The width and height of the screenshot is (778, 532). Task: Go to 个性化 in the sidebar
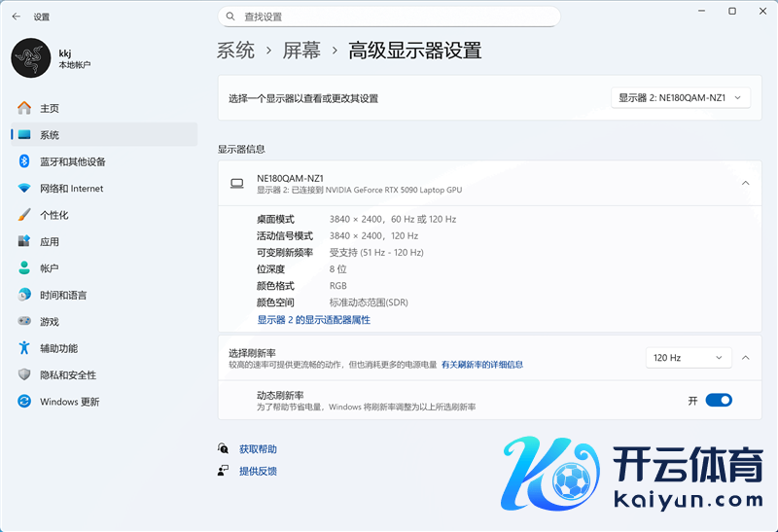click(x=53, y=215)
